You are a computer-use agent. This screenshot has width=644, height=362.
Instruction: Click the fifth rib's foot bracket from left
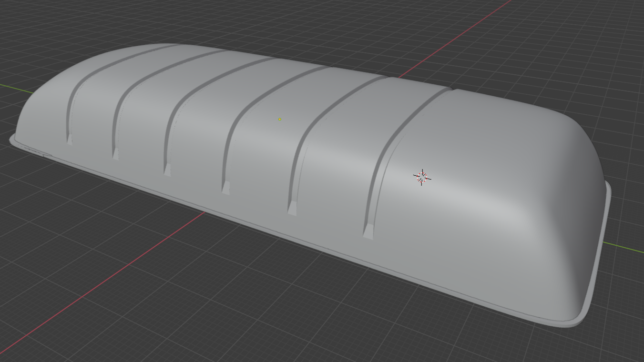pos(292,208)
